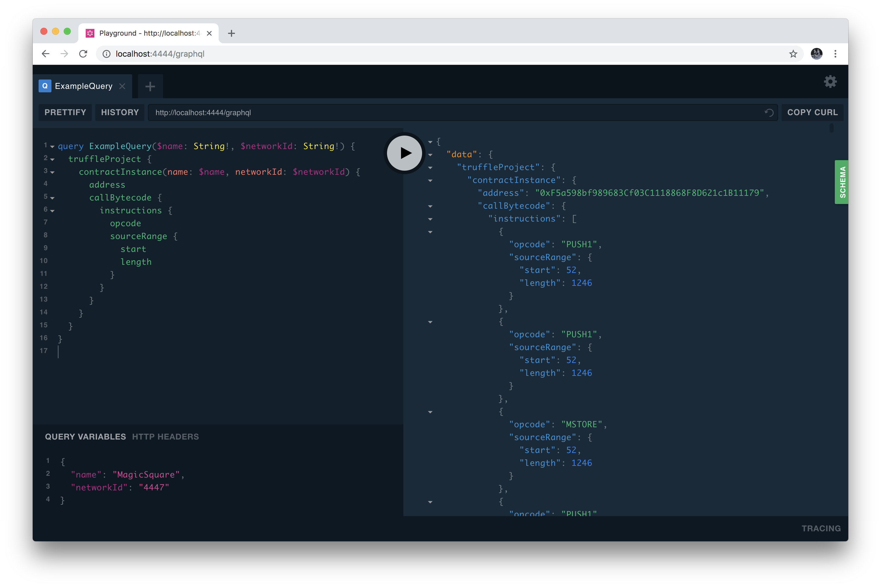Bookmark the page with the star icon
This screenshot has width=881, height=588.
tap(793, 53)
